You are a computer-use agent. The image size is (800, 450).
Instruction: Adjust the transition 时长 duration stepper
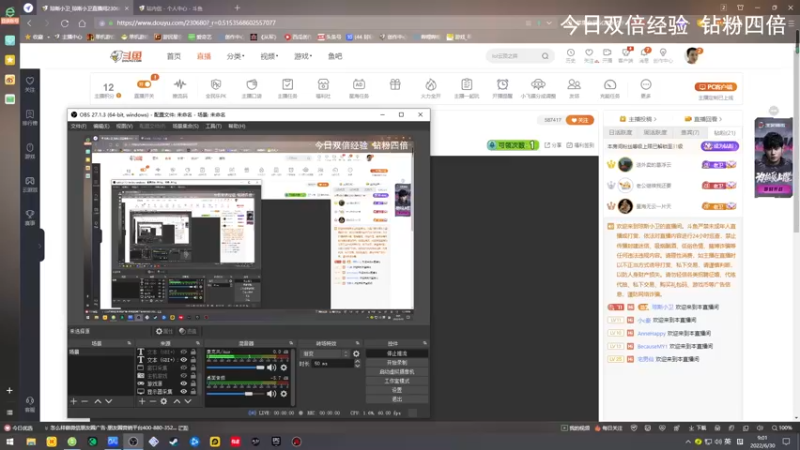coord(357,364)
